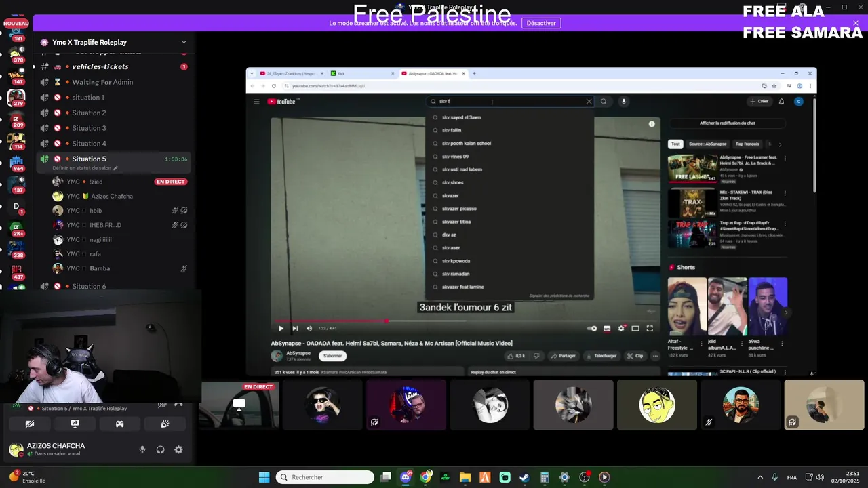Deafen audio with the headphones icon
868x488 pixels.
point(161,449)
